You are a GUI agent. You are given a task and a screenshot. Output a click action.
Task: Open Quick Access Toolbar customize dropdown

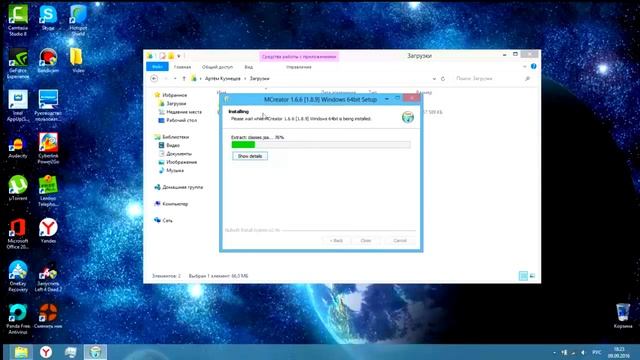click(x=179, y=56)
